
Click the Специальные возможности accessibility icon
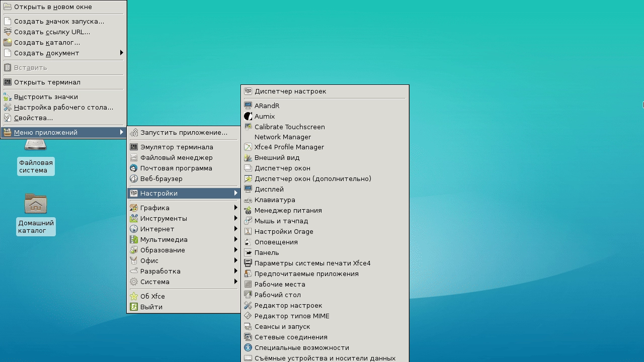[248, 347]
